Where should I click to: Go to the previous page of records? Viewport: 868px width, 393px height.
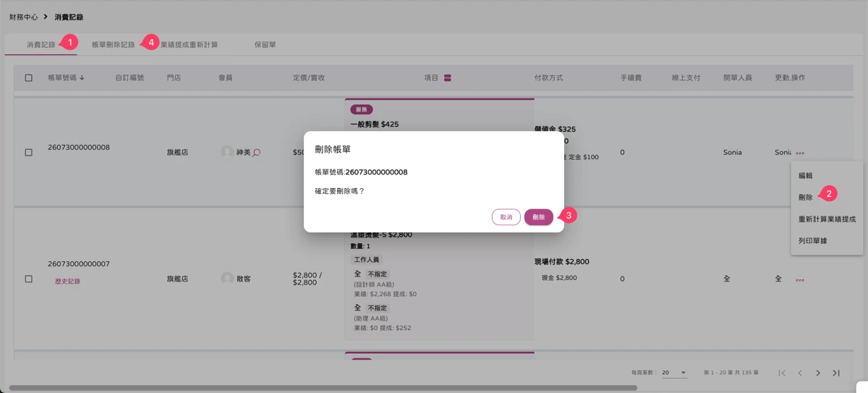point(800,373)
